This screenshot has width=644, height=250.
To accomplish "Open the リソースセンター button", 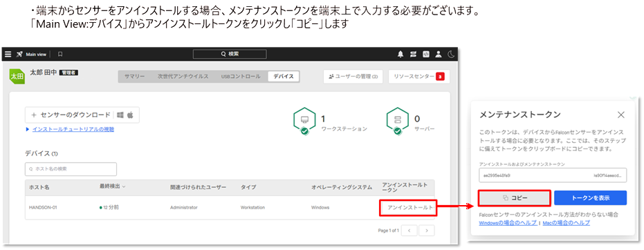I will click(x=419, y=77).
